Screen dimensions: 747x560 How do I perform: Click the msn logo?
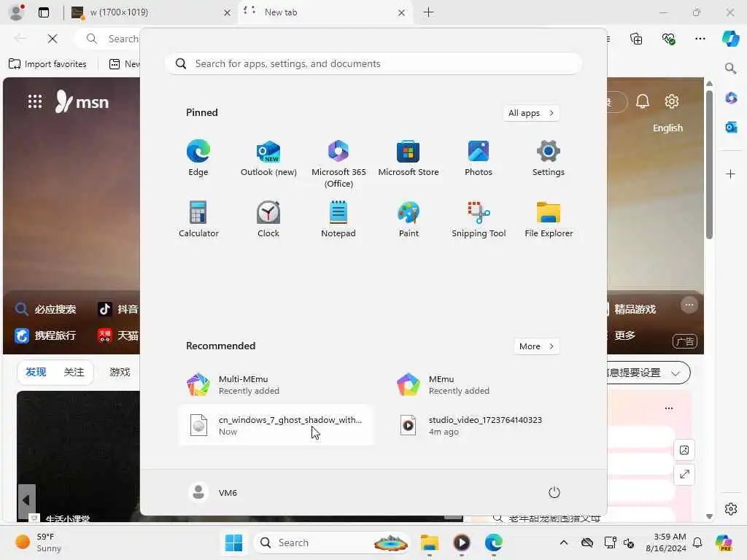[x=82, y=101]
